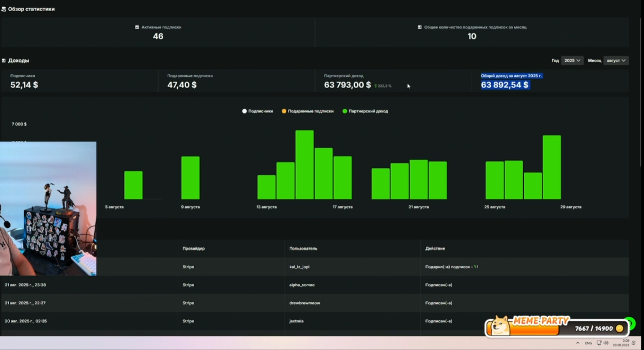644x350 pixels.
Task: Click the gifted subscriptions count 10
Action: point(472,36)
